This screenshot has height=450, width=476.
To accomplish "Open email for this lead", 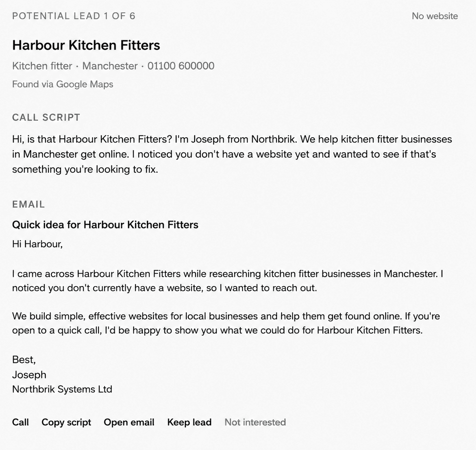I will pos(129,422).
